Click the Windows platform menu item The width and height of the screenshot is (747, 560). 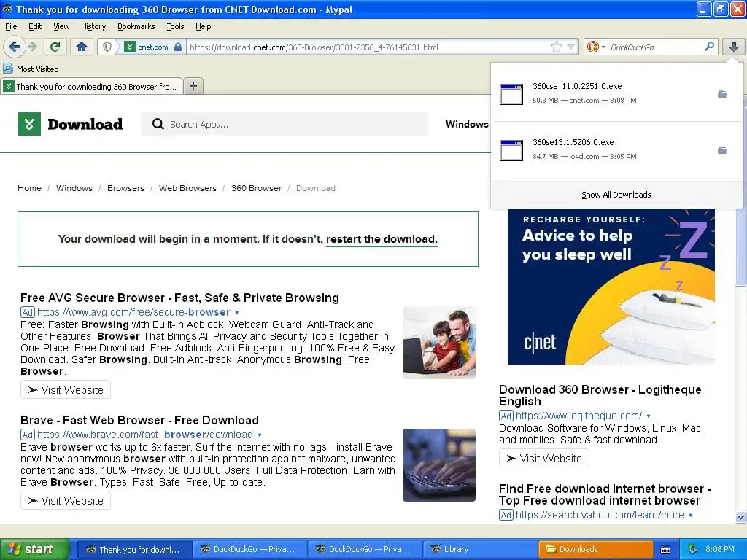(x=467, y=124)
